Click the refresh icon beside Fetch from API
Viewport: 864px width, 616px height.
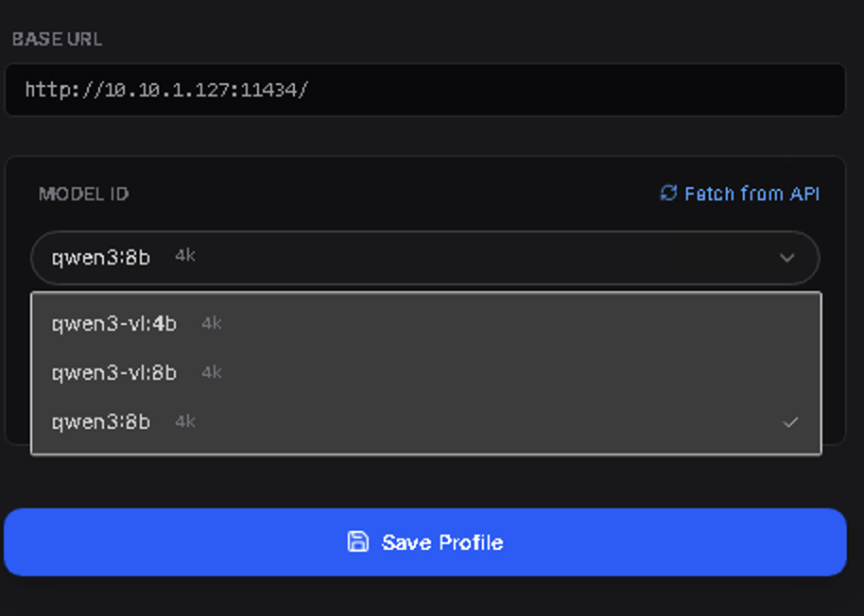668,193
